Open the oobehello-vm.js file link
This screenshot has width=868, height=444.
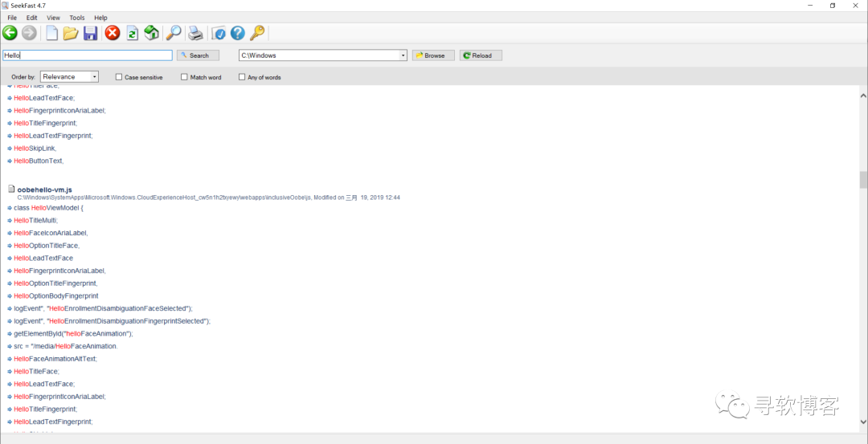(x=44, y=189)
